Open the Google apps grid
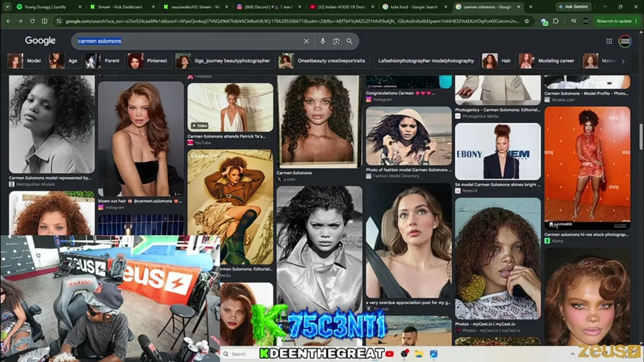Viewport: 644px width, 362px height. click(609, 41)
